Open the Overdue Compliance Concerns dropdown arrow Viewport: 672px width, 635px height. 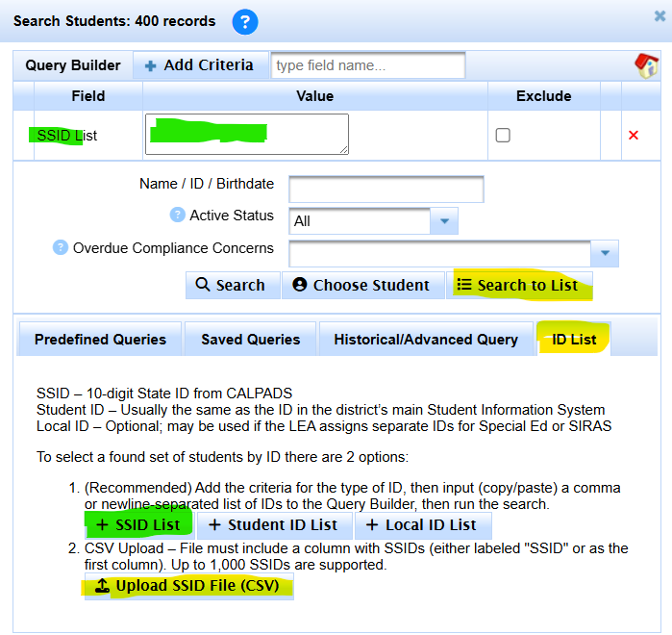click(605, 253)
